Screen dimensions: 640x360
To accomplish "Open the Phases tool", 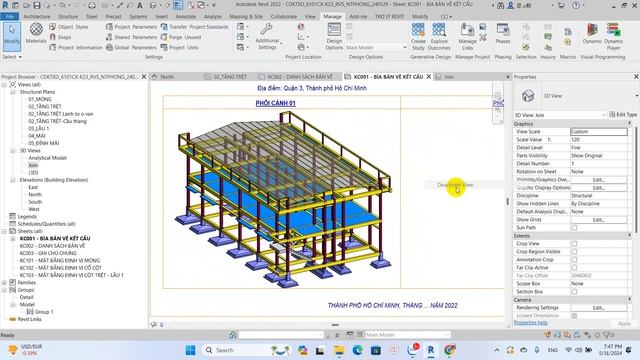I will click(503, 33).
